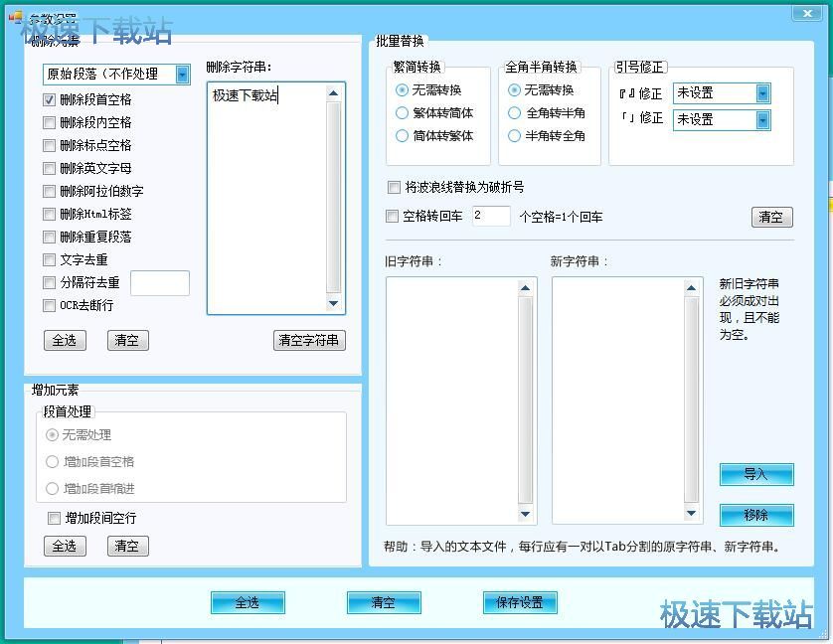This screenshot has height=644, width=833.
Task: Enable 文字去重 checkbox
Action: 49,259
